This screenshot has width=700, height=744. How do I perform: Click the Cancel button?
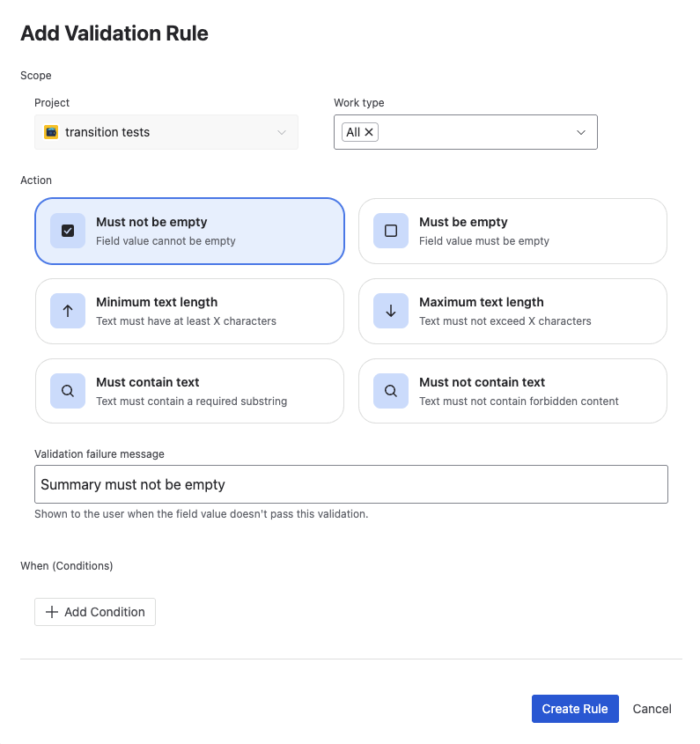pyautogui.click(x=652, y=708)
